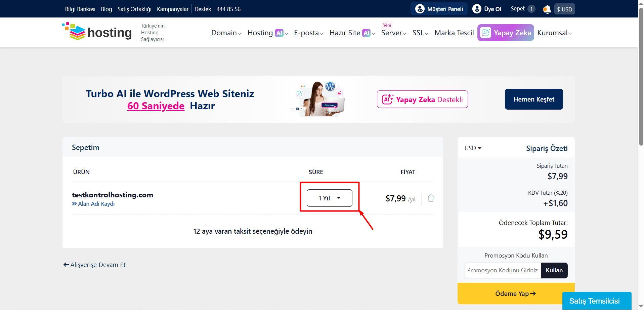Expand the E-posta menu
The image size is (644, 310).
[x=309, y=33]
